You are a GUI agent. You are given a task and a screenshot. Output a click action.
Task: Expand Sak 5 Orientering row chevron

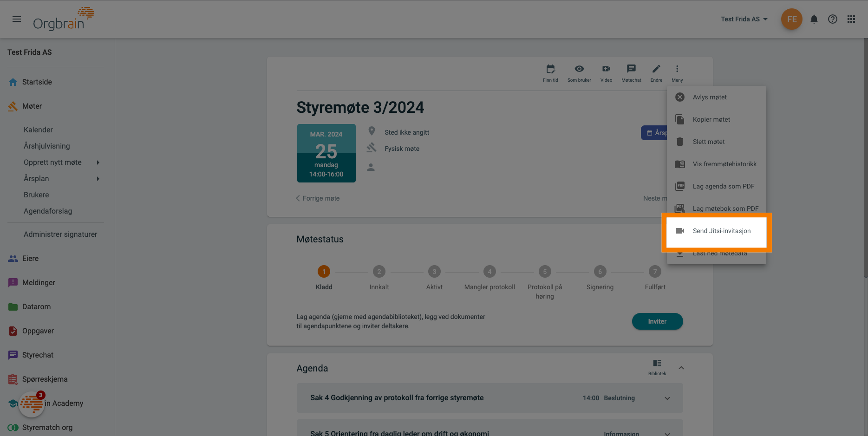click(x=667, y=434)
